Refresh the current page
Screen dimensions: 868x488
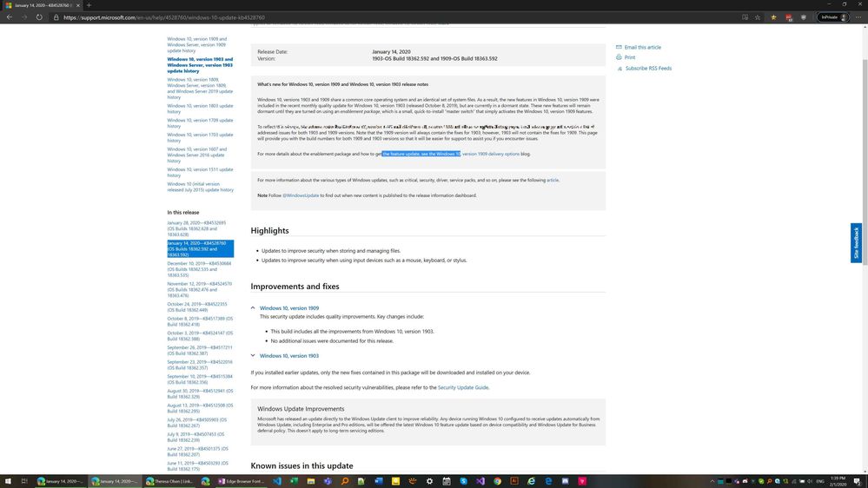39,17
